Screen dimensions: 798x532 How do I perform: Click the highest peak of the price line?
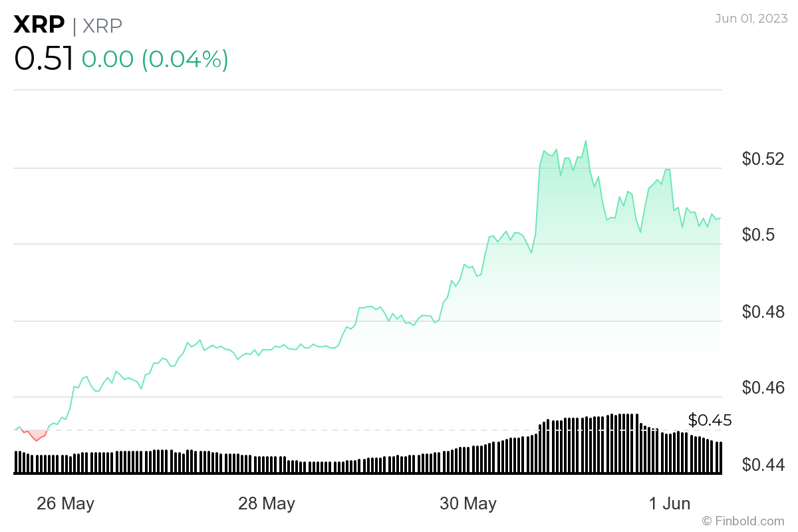(586, 141)
